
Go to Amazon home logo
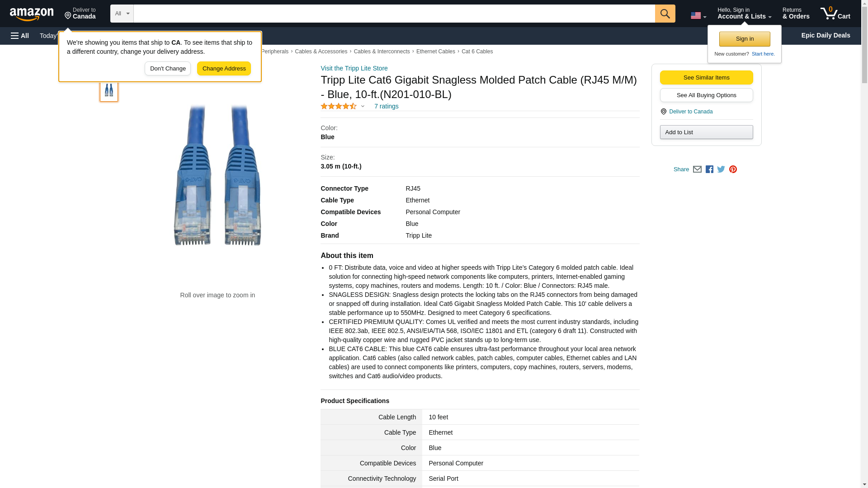click(x=32, y=14)
